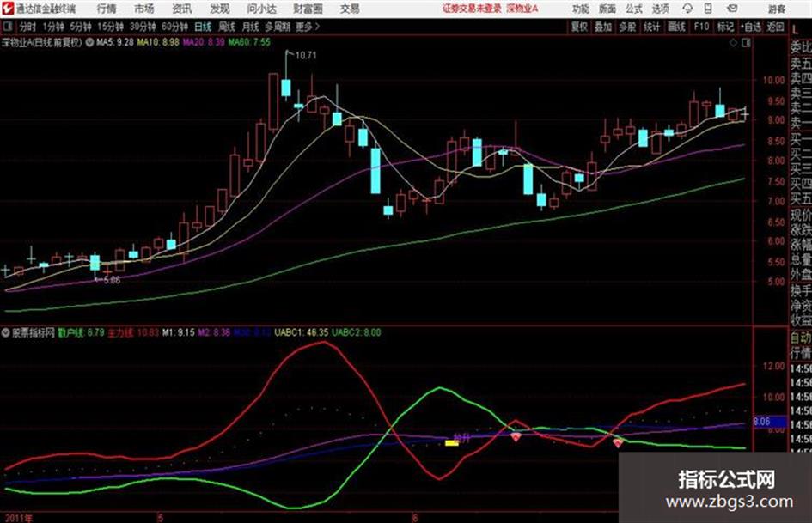Click the 深物业A stock name link

point(522,9)
